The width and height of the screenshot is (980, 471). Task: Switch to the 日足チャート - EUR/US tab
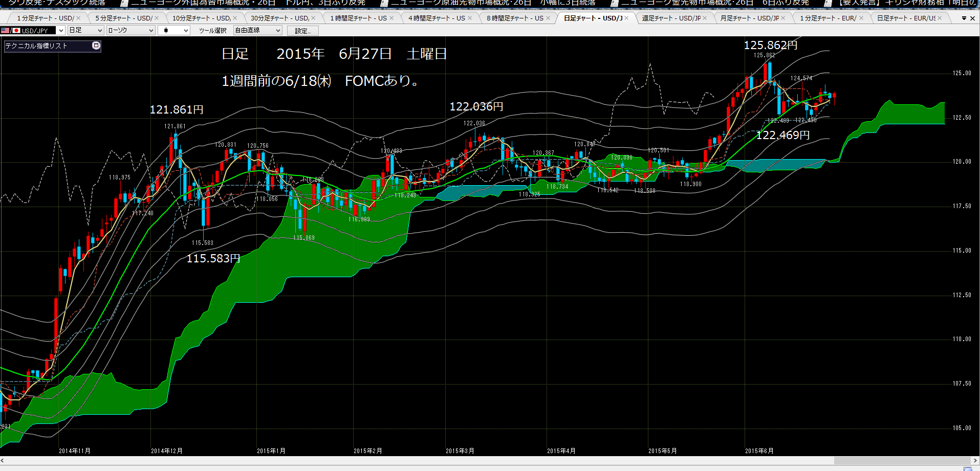point(906,18)
